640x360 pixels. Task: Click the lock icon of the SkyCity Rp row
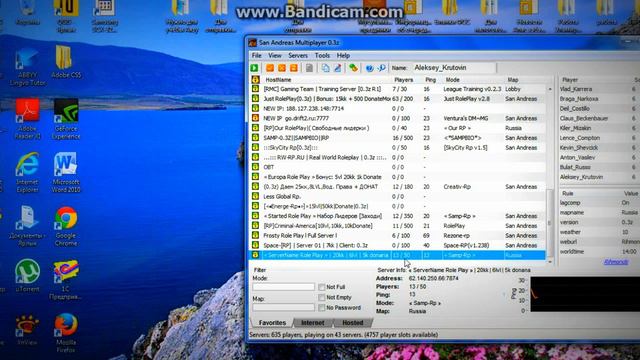255,147
